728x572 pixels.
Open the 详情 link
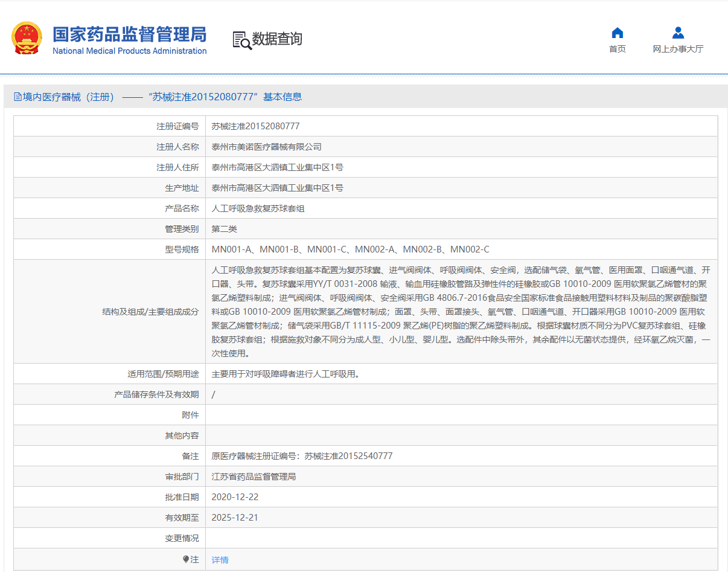(x=220, y=560)
